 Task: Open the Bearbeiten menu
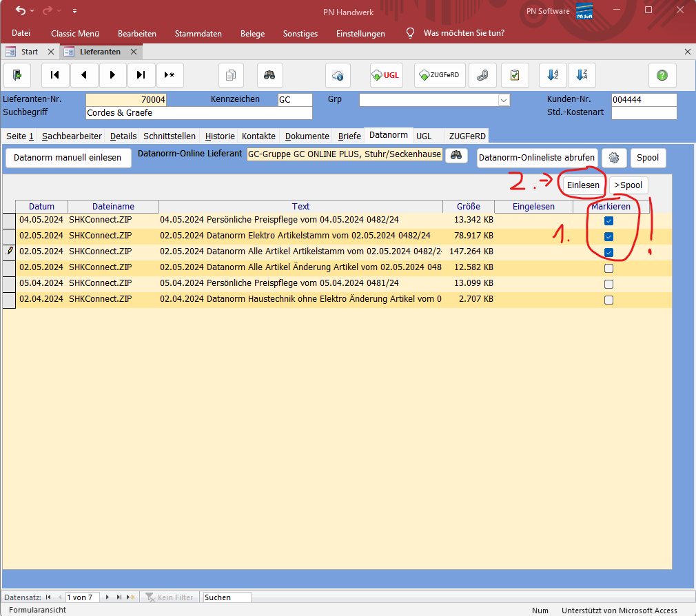coord(136,34)
